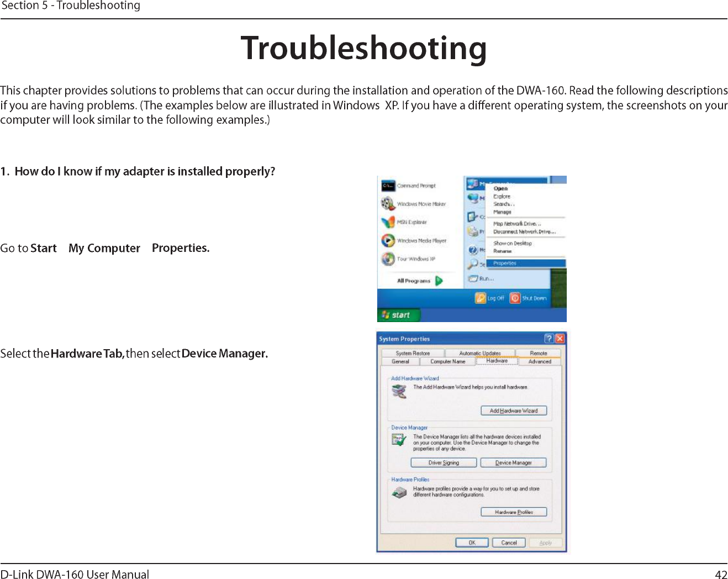Click the green start button
This screenshot has width=728, height=579.
(x=399, y=315)
